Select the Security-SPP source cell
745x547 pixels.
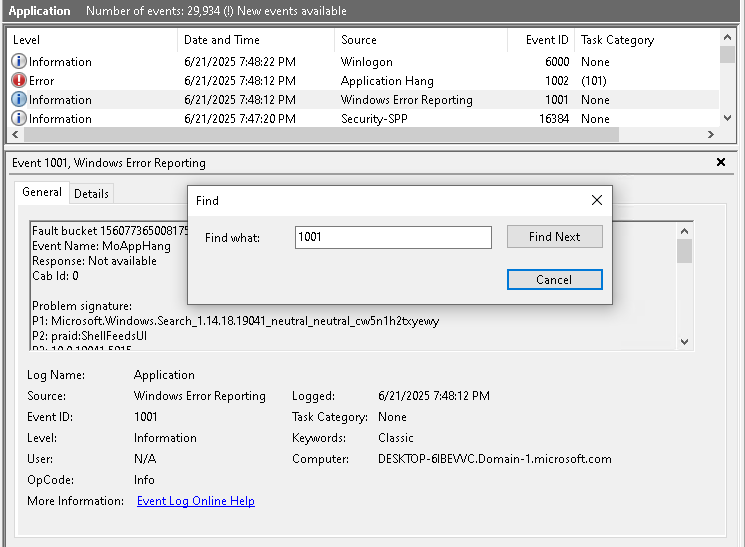(x=374, y=119)
